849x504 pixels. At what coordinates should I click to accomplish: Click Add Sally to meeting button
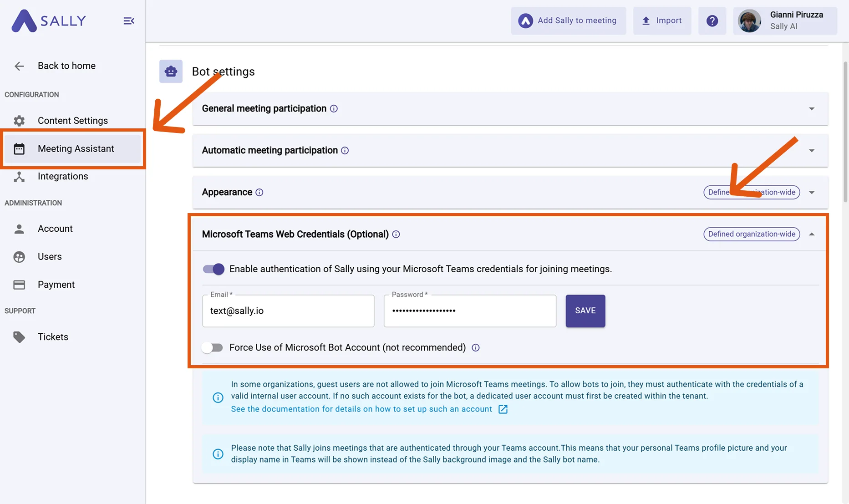click(568, 20)
